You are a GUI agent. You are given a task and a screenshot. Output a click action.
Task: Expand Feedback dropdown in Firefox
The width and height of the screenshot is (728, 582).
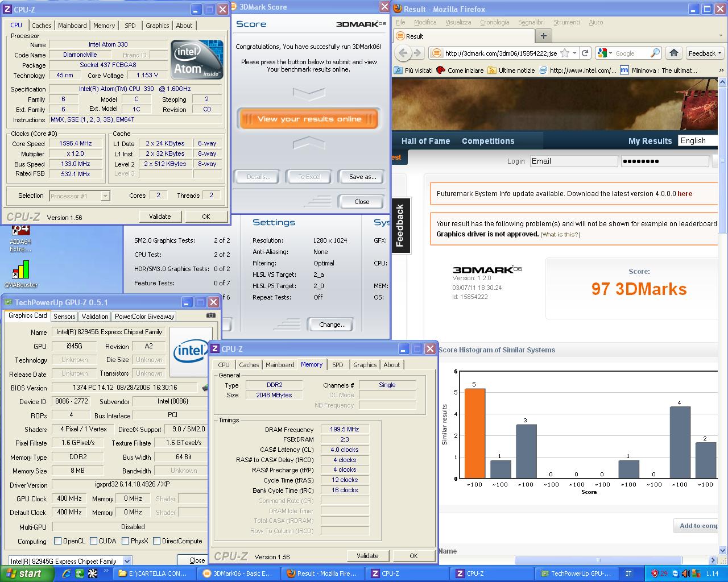click(x=704, y=53)
